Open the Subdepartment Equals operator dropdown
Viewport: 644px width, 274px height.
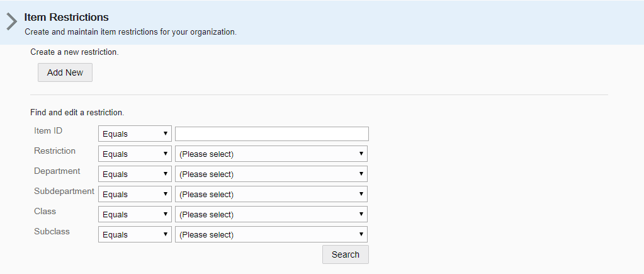tap(135, 194)
